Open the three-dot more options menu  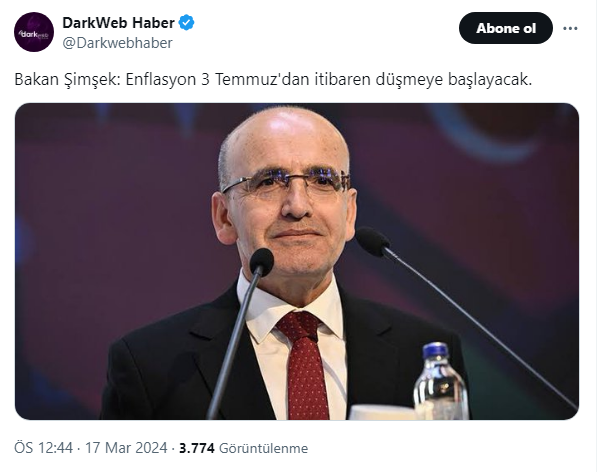(570, 28)
